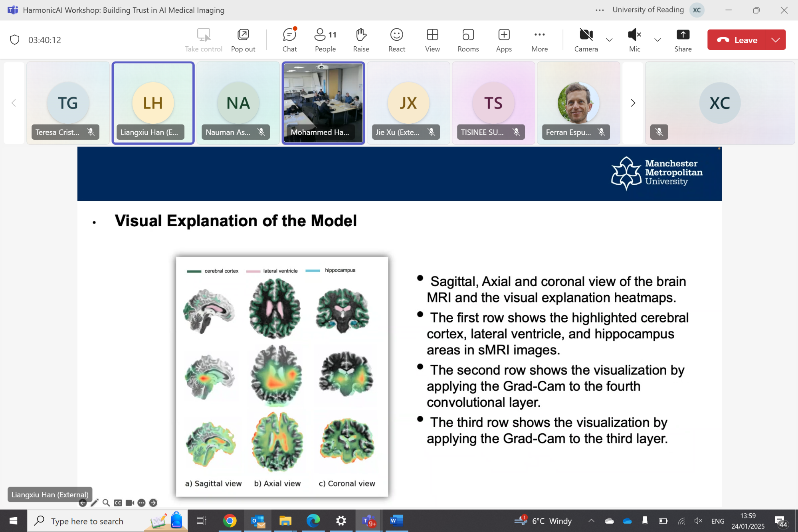Select Jie Xu participant tile
Image resolution: width=798 pixels, height=532 pixels.
408,103
